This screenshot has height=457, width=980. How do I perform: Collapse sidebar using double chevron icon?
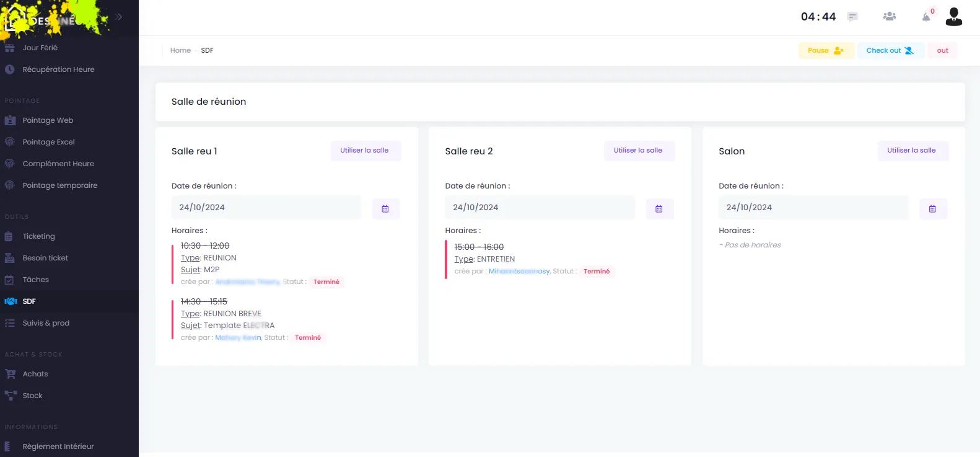pos(118,17)
